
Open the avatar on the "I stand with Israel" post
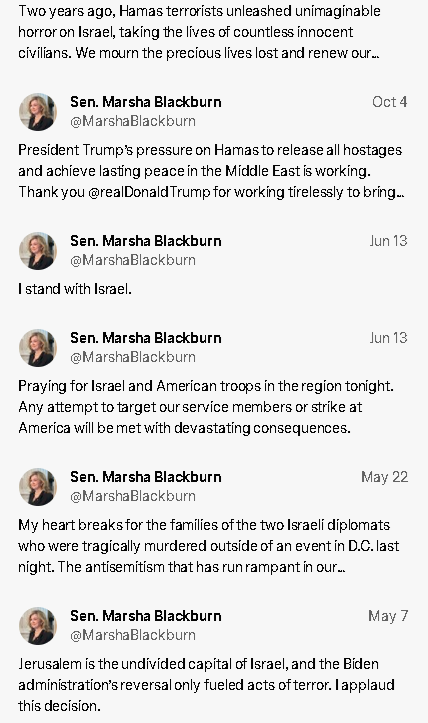38,251
